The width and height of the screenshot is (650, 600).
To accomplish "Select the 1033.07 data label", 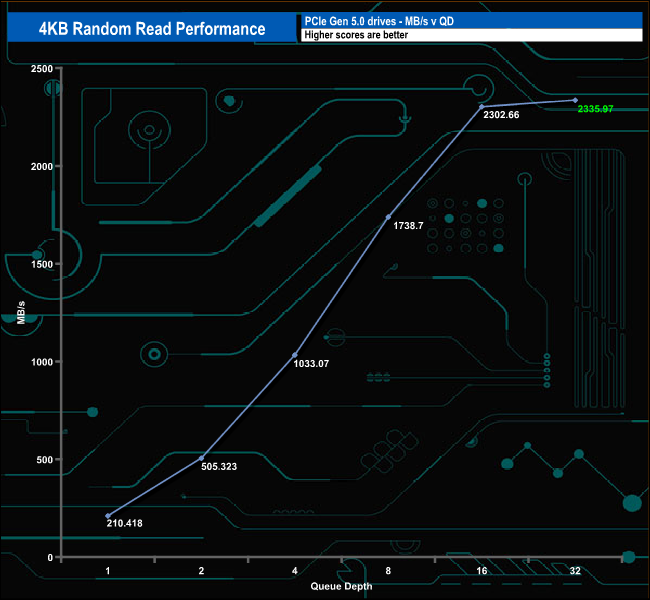I will tap(309, 364).
